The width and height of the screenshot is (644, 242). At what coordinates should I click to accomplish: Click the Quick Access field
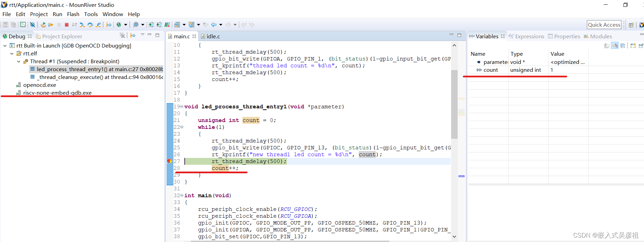(x=604, y=25)
